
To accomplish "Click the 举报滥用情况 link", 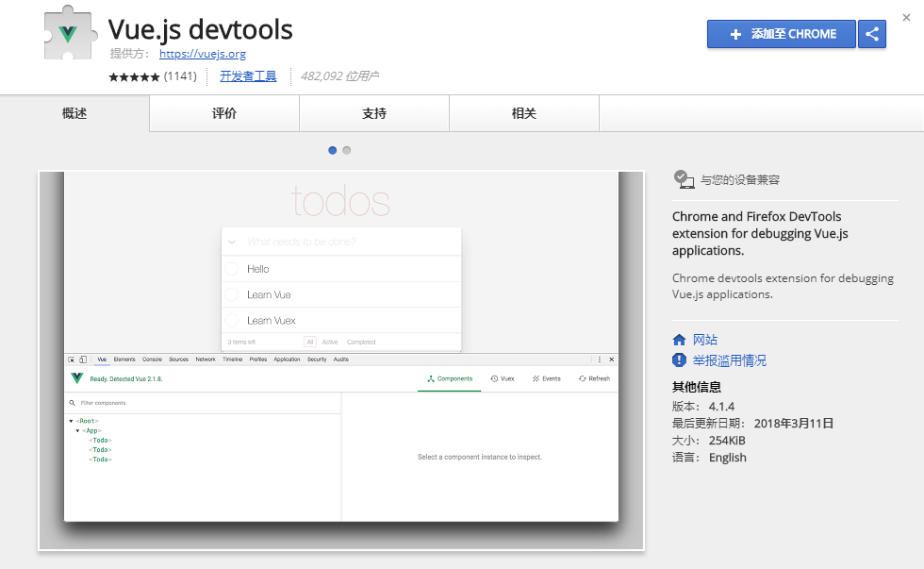I will pos(729,360).
